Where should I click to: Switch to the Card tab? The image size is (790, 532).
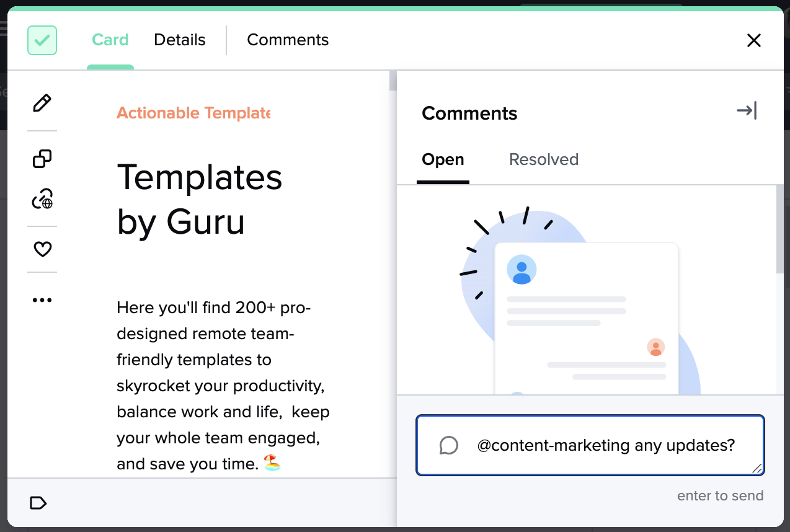click(x=110, y=40)
